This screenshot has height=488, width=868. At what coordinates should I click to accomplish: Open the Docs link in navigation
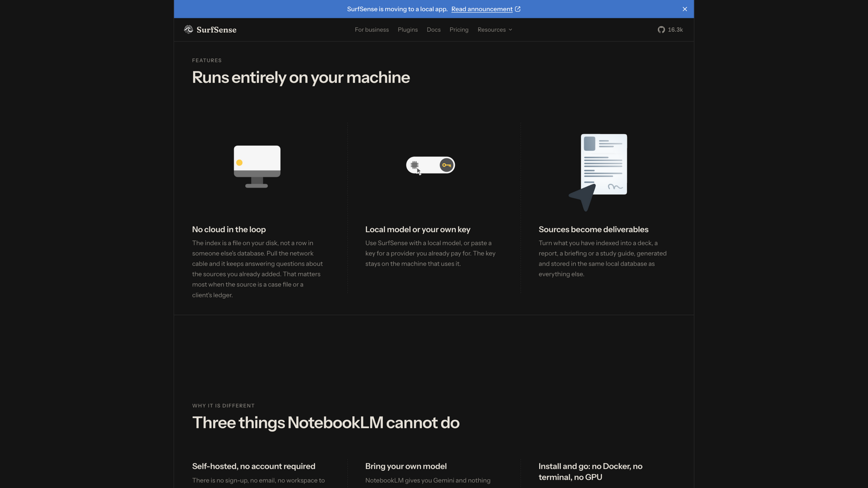433,30
